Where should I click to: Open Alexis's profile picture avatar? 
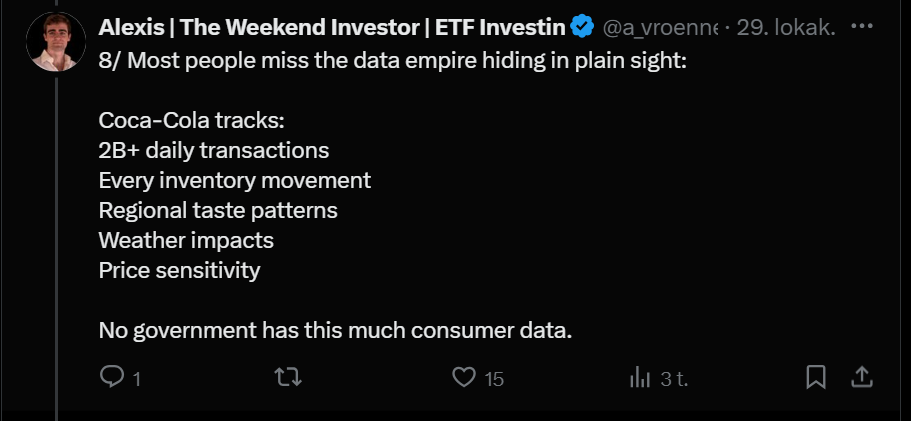tap(57, 42)
